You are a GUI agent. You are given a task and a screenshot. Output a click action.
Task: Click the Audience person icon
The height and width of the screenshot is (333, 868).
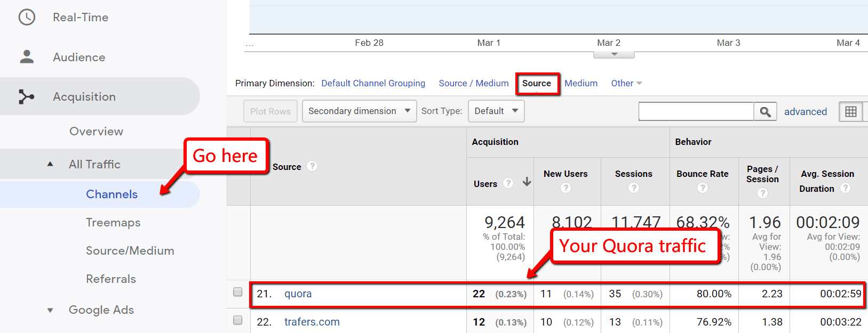click(27, 56)
